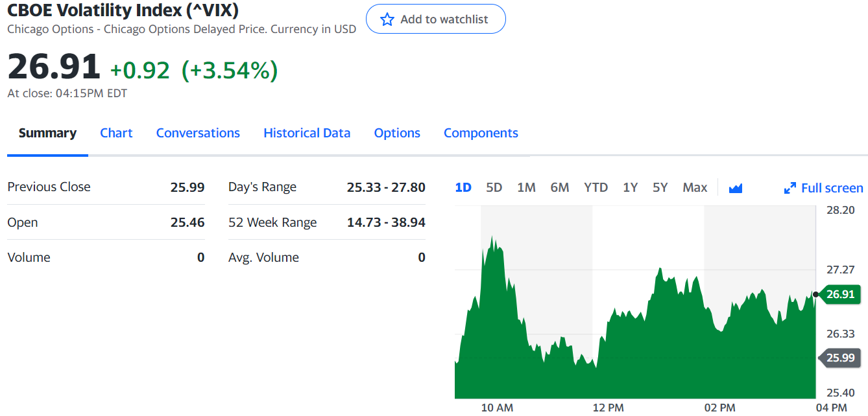Click the Previous Close label

tap(49, 187)
